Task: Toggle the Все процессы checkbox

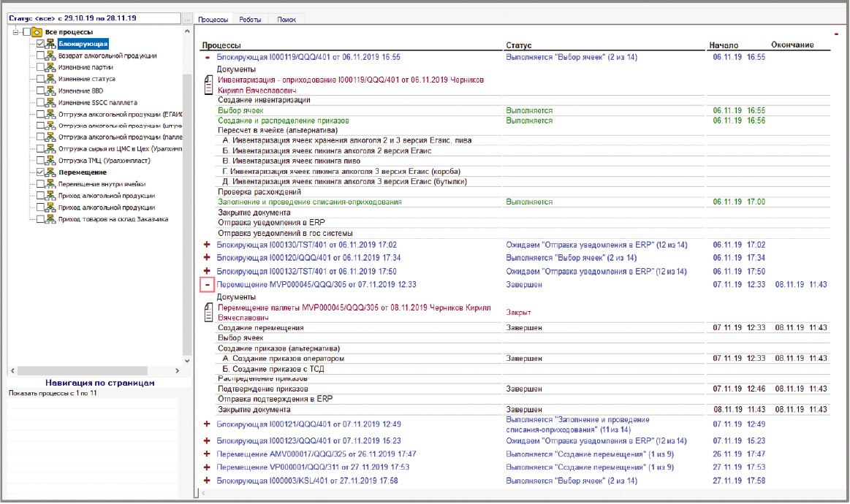Action: point(26,32)
